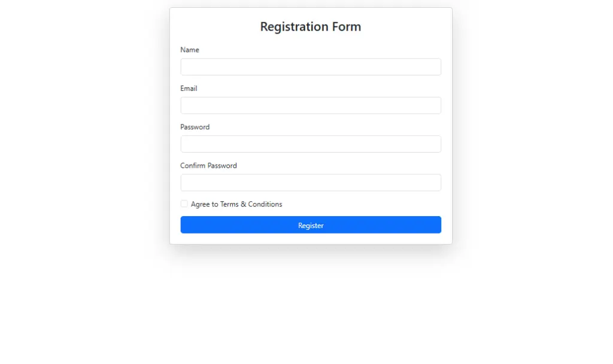Place cursor in the box beneath Email label
Image resolution: width=613 pixels, height=364 pixels.
[311, 105]
